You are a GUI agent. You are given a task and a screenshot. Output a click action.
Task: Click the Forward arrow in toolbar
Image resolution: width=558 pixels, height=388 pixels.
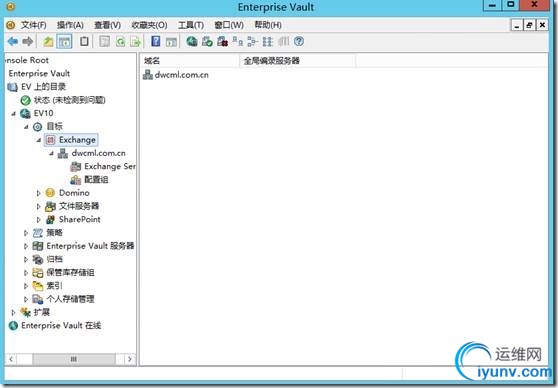pyautogui.click(x=28, y=42)
